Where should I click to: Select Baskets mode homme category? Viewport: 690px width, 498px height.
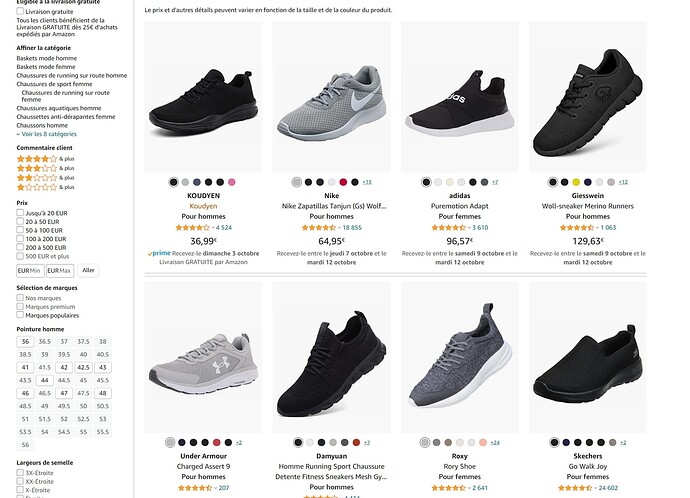tap(46, 58)
